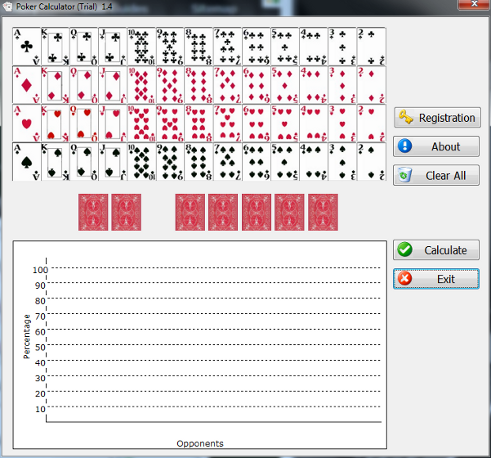Select the Ace of Hearts card
The width and height of the screenshot is (491, 458).
tap(26, 123)
